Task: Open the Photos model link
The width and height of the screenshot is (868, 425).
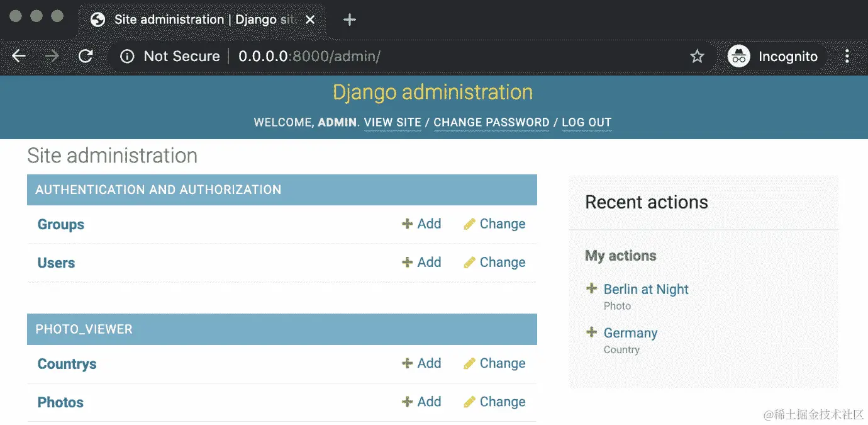Action: (60, 402)
